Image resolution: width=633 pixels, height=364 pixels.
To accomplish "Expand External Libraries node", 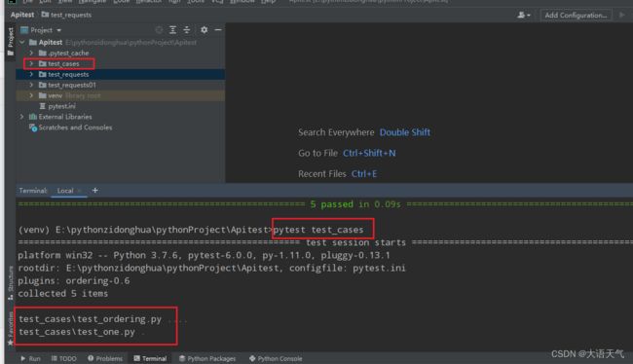I will click(22, 117).
